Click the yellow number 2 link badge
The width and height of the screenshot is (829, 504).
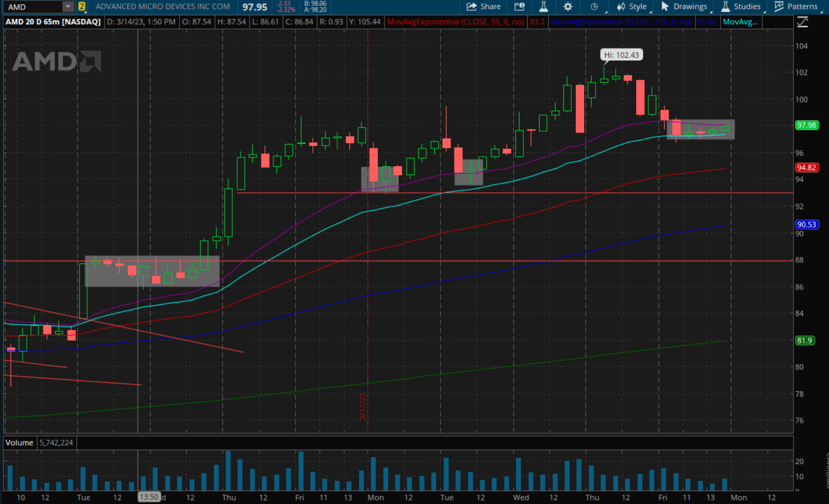coord(82,7)
